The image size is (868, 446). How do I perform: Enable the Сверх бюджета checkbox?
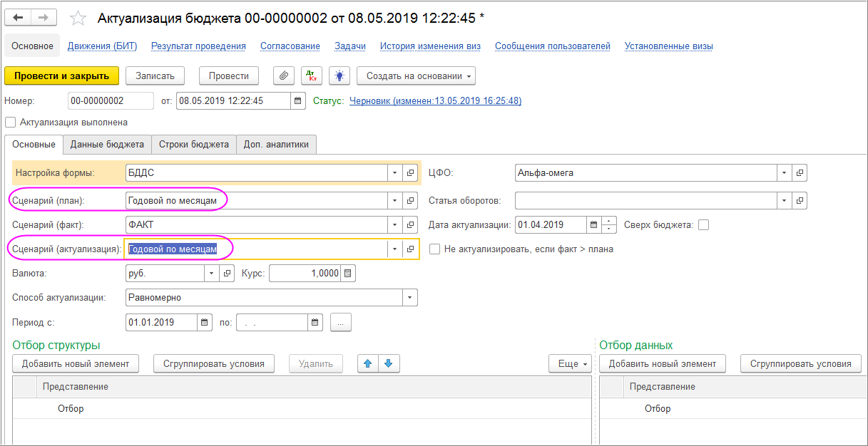pyautogui.click(x=704, y=225)
